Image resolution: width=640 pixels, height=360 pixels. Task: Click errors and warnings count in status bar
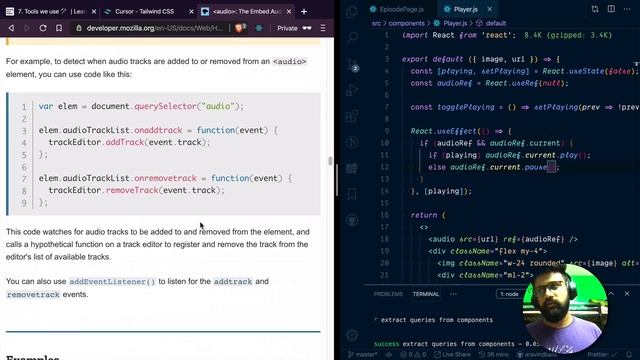413,354
